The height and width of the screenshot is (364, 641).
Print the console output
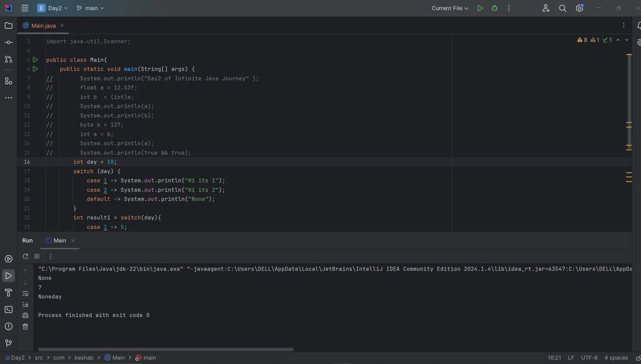[25, 315]
